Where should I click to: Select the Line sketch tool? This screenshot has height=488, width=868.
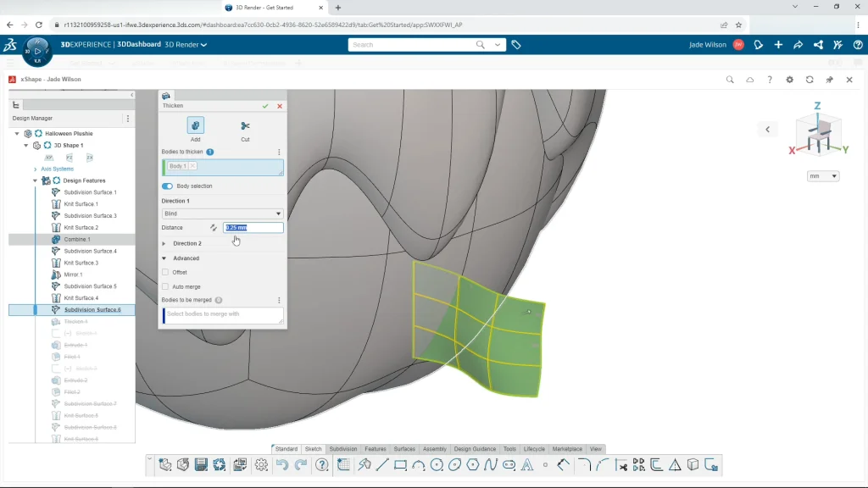tap(382, 464)
